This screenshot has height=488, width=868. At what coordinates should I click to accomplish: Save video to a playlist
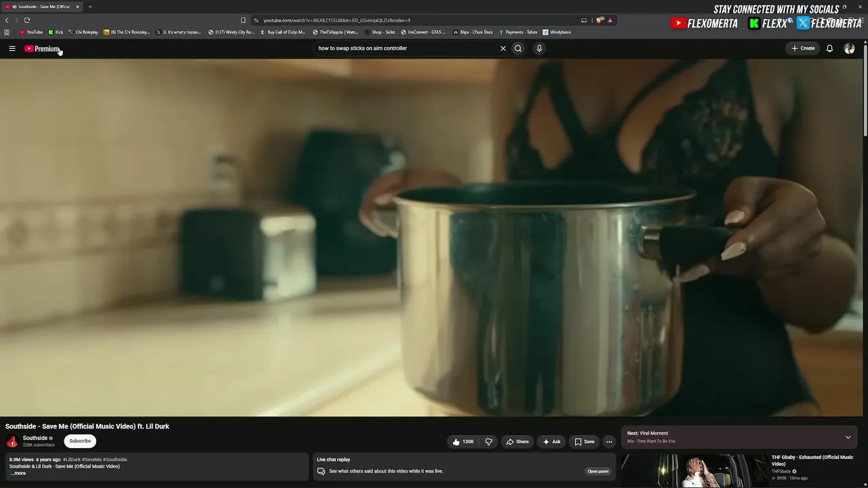coord(585,442)
